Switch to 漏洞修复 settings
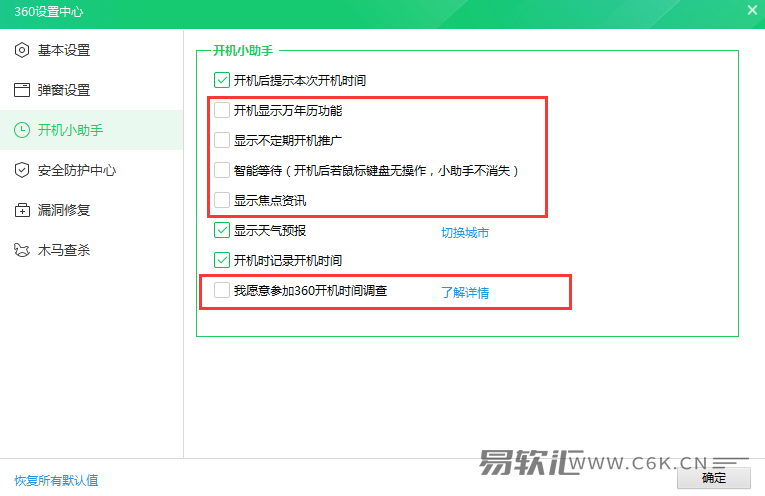 pyautogui.click(x=92, y=210)
